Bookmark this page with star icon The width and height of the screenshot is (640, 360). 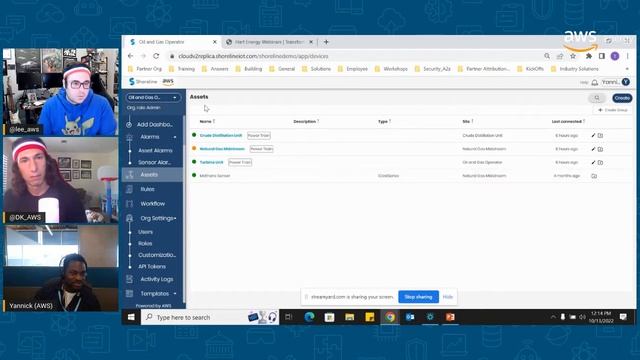pyautogui.click(x=573, y=56)
